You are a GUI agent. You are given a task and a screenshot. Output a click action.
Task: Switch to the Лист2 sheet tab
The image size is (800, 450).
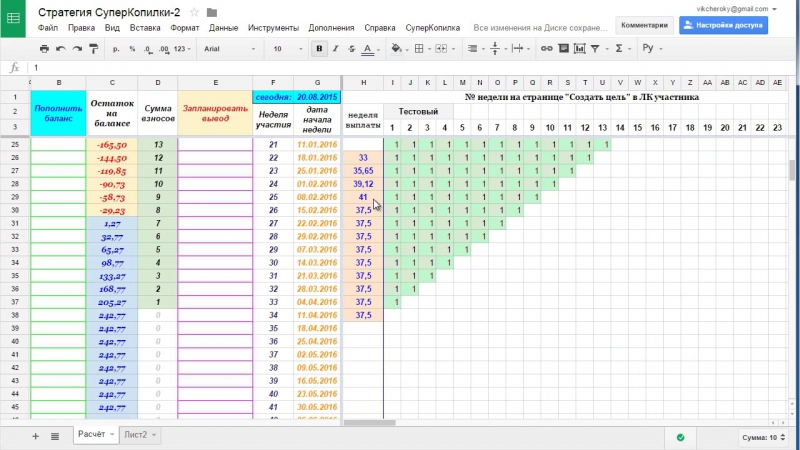pos(139,436)
